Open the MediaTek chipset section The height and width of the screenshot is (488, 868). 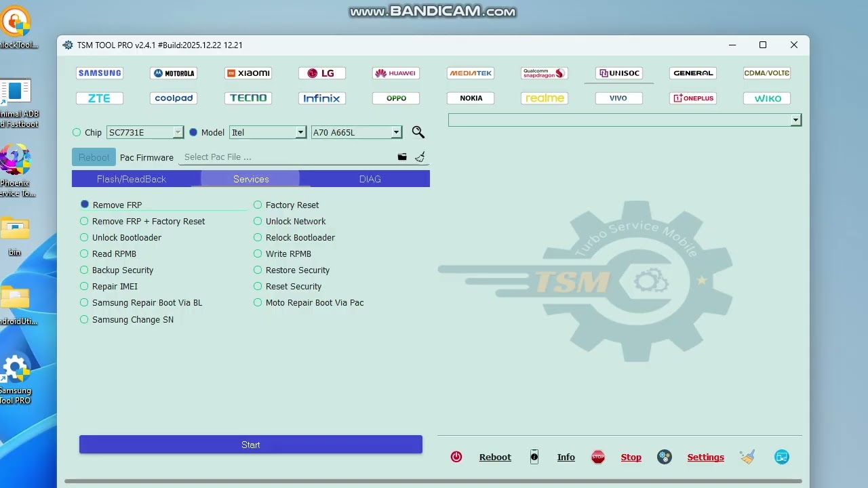[471, 73]
